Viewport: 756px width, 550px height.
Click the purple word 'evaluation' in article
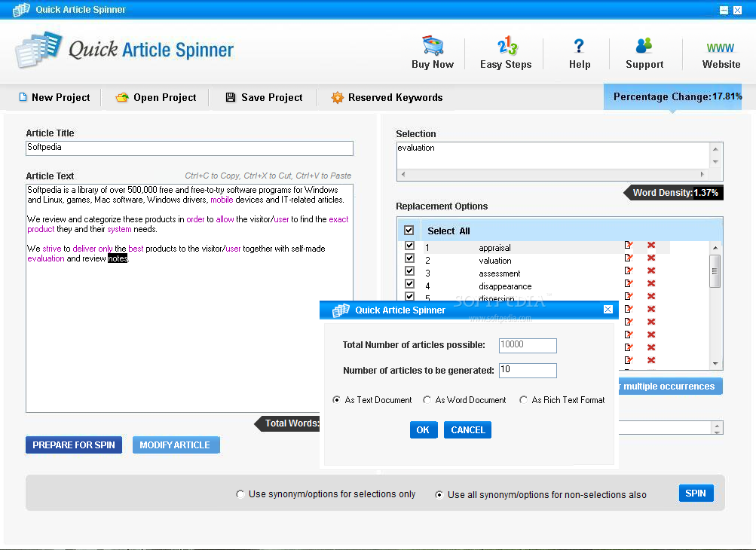coord(46,258)
